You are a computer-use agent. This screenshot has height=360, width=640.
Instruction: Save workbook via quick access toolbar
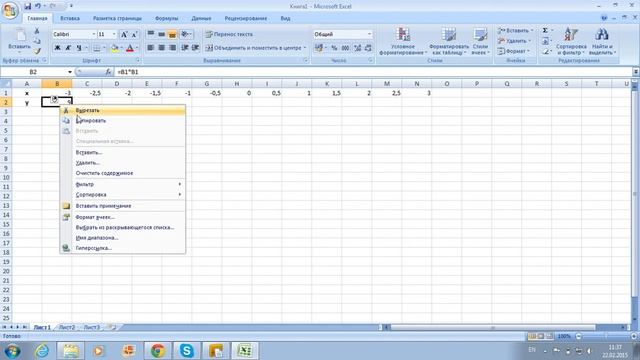point(27,6)
